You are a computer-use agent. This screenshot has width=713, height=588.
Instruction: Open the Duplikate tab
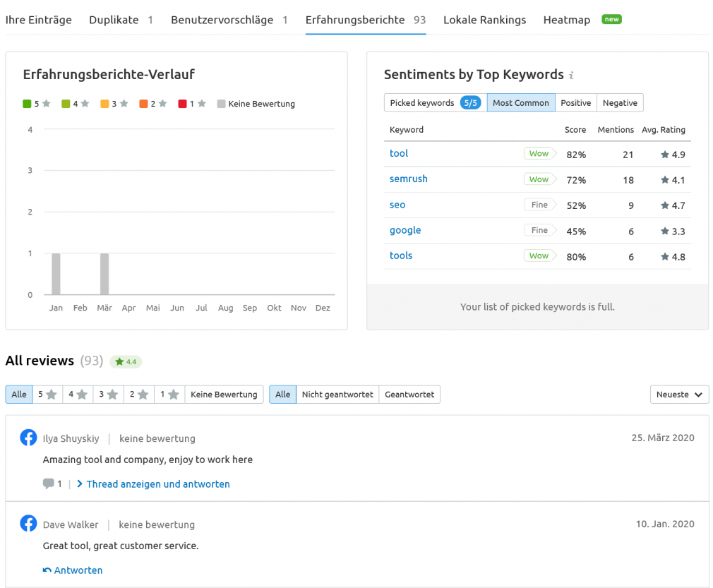click(121, 20)
